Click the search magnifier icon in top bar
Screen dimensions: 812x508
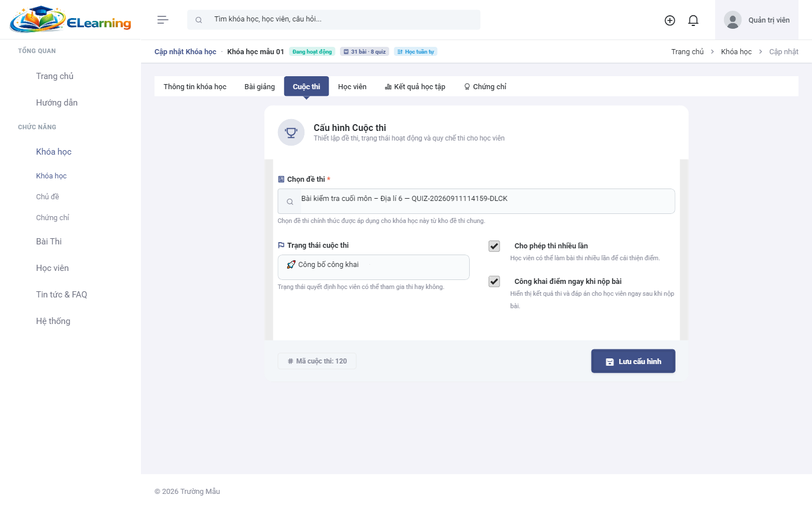(x=198, y=20)
